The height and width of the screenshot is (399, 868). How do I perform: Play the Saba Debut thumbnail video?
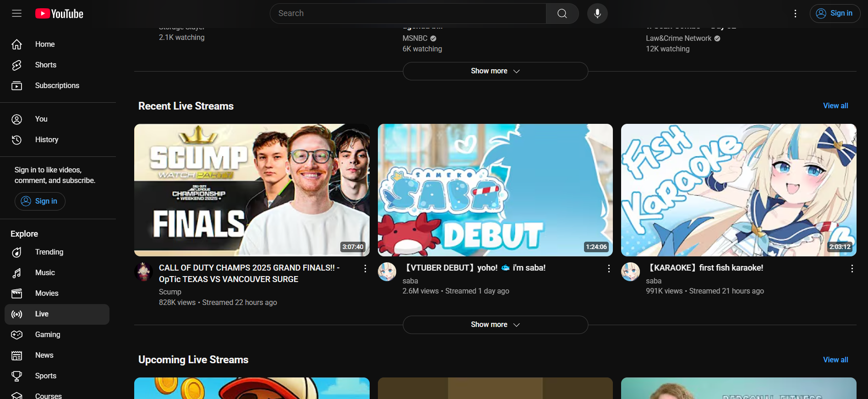point(495,190)
